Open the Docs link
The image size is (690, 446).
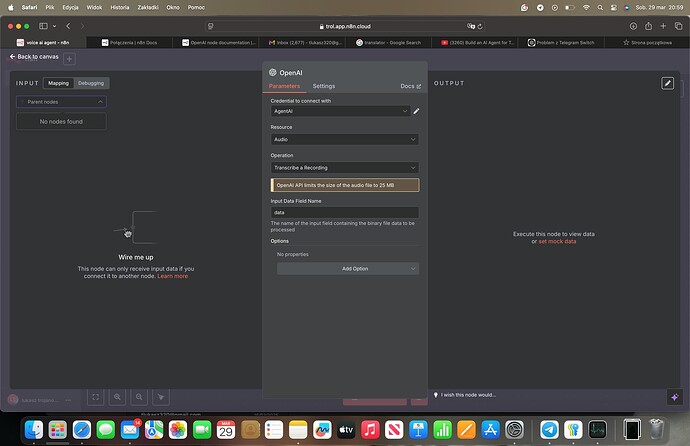[x=411, y=86]
